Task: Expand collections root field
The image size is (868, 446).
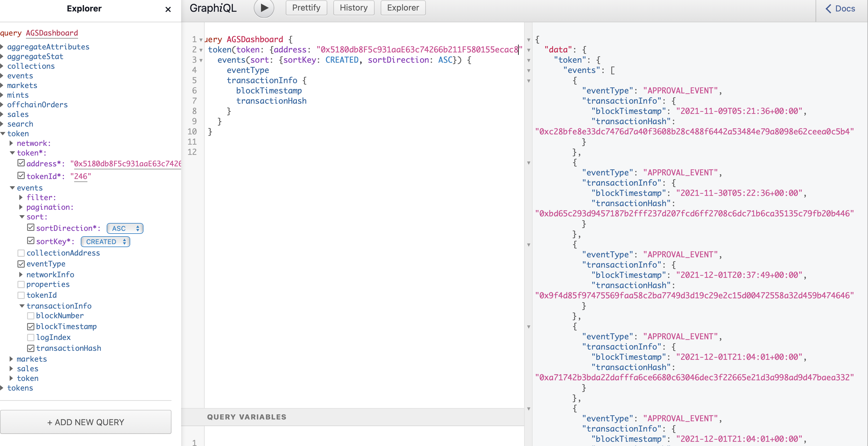Action: pyautogui.click(x=2, y=66)
